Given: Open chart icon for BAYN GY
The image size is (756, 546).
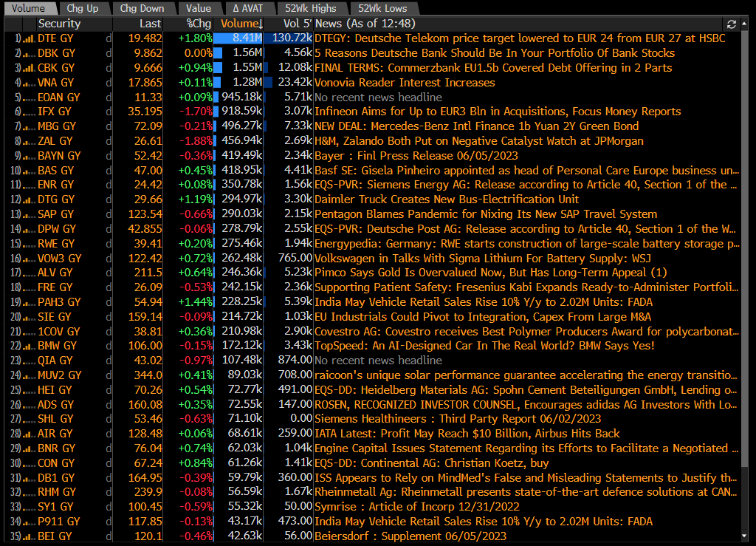Looking at the screenshot, I should click(29, 157).
